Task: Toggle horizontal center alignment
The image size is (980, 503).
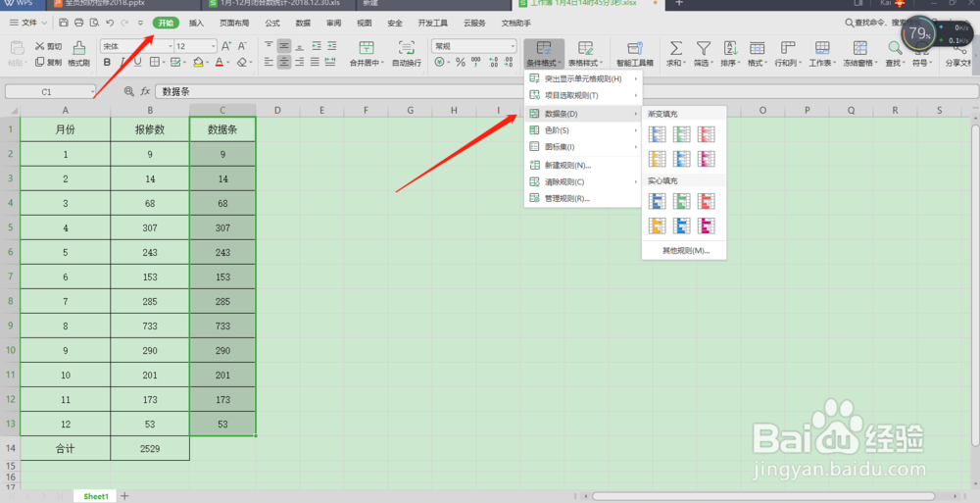Action: tap(284, 62)
